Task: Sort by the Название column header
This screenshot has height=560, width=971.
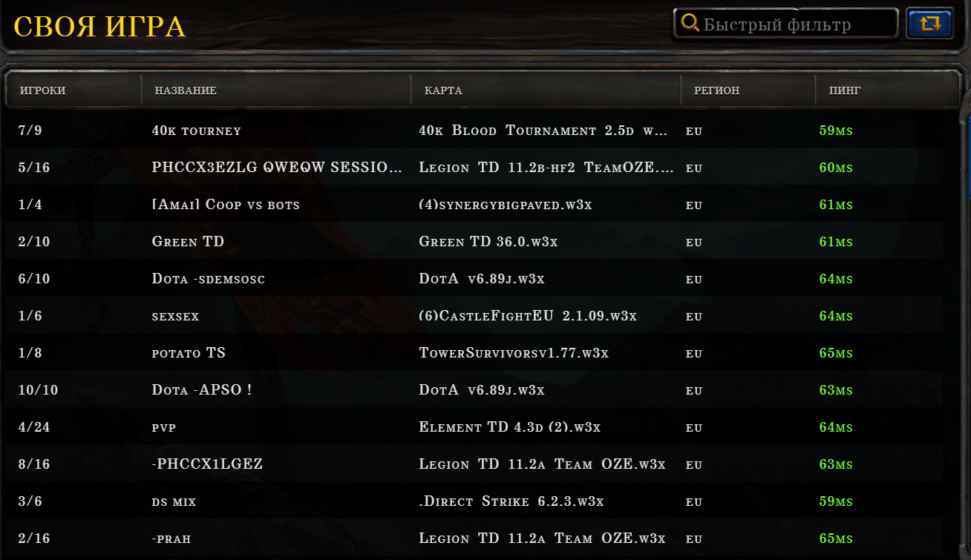Action: point(275,90)
